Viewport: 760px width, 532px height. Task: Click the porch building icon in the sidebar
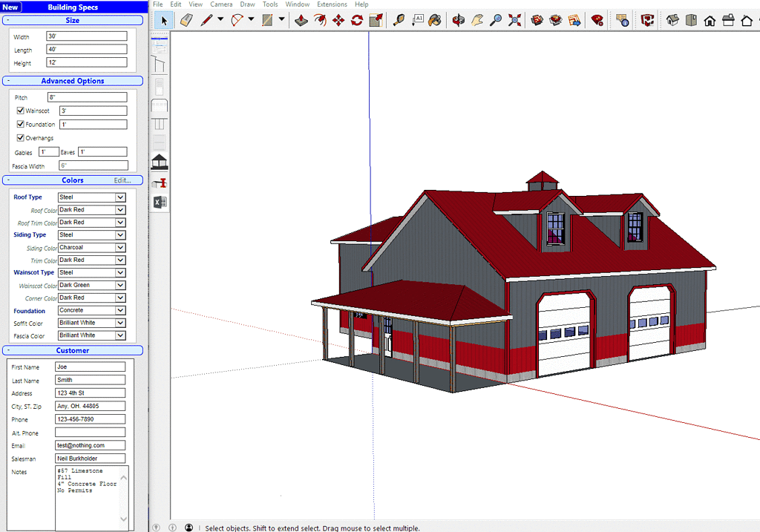coord(160,161)
